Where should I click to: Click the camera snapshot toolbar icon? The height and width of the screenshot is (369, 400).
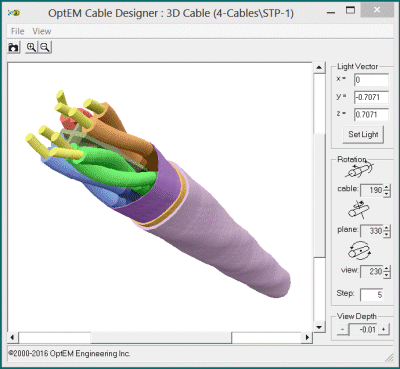14,47
